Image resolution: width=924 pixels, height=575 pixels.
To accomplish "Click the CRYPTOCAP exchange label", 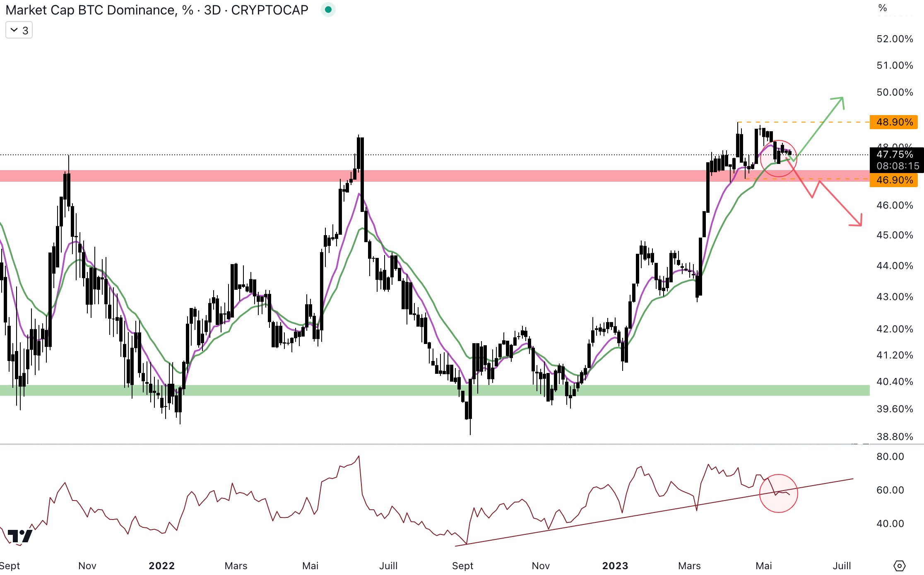I will click(x=269, y=10).
